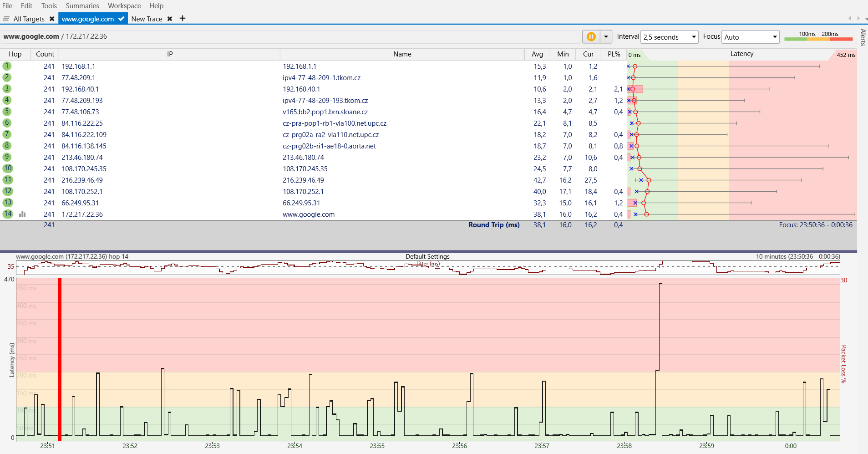The height and width of the screenshot is (454, 868).
Task: Click the hamburger icon beside All Targets
Action: [x=6, y=19]
